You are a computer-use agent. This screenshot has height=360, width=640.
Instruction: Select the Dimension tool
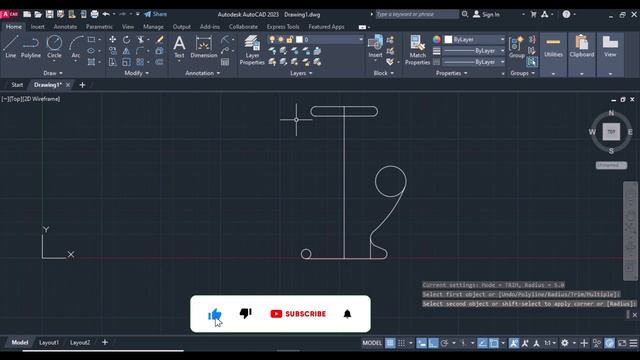(204, 47)
